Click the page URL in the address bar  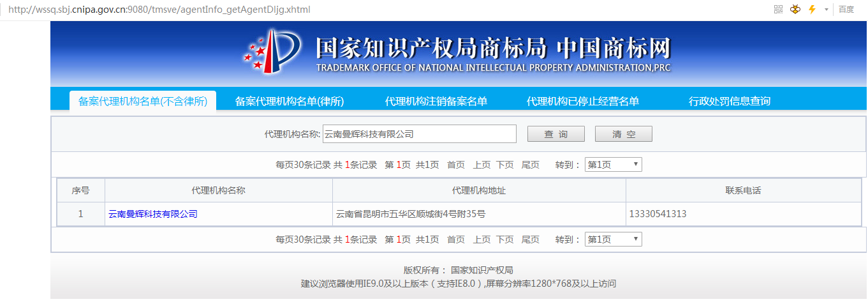[x=160, y=10]
